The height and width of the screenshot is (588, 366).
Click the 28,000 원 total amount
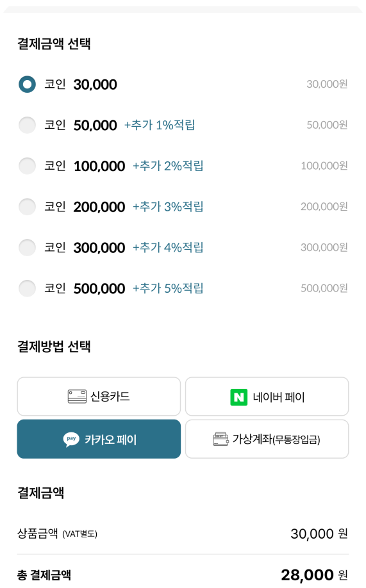coord(315,575)
